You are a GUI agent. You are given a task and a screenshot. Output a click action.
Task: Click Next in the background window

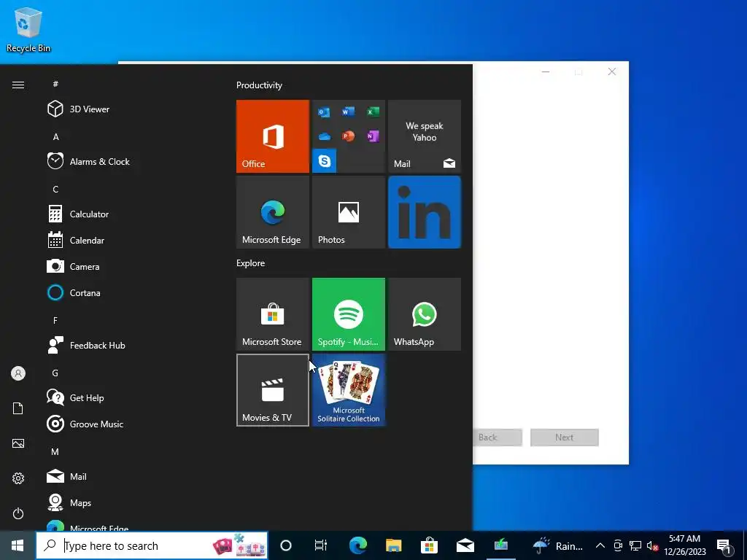pyautogui.click(x=565, y=437)
